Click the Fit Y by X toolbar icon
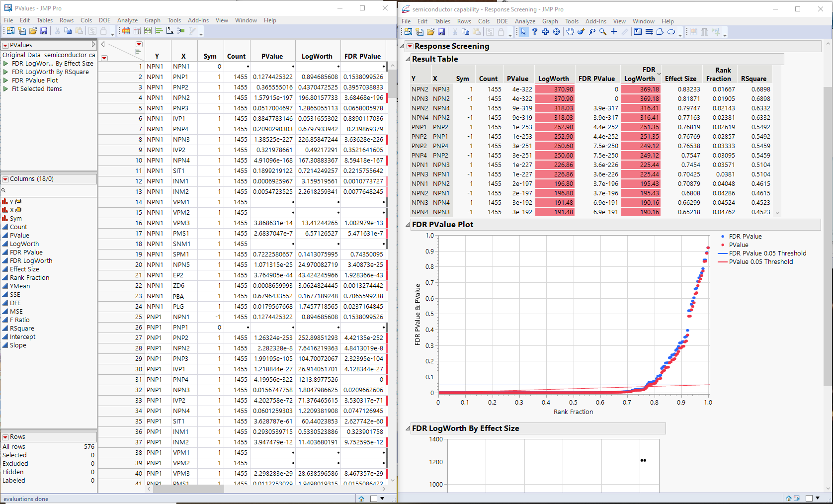Screen dimensions: 833x504 pyautogui.click(x=170, y=31)
